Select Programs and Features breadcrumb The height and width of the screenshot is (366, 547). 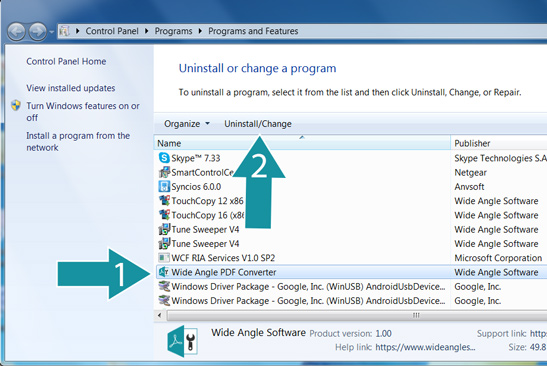pos(253,31)
